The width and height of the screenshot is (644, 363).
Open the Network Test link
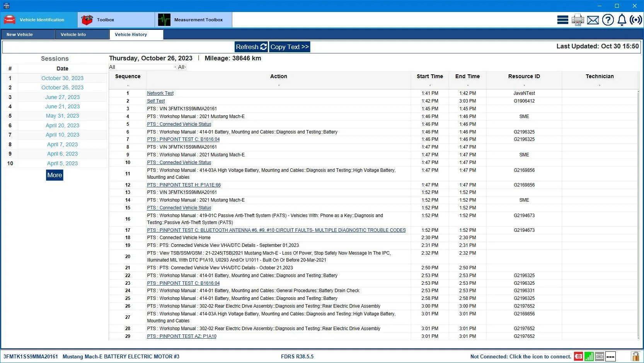tap(160, 93)
